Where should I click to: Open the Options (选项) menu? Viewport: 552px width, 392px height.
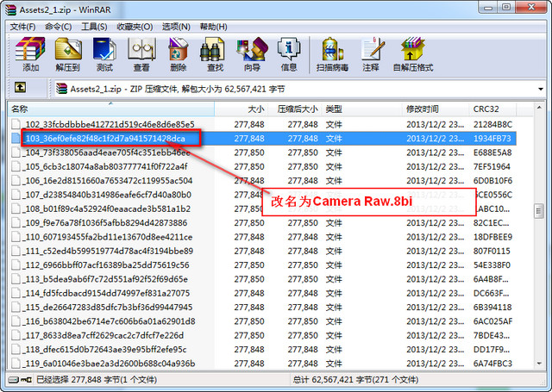tap(176, 27)
